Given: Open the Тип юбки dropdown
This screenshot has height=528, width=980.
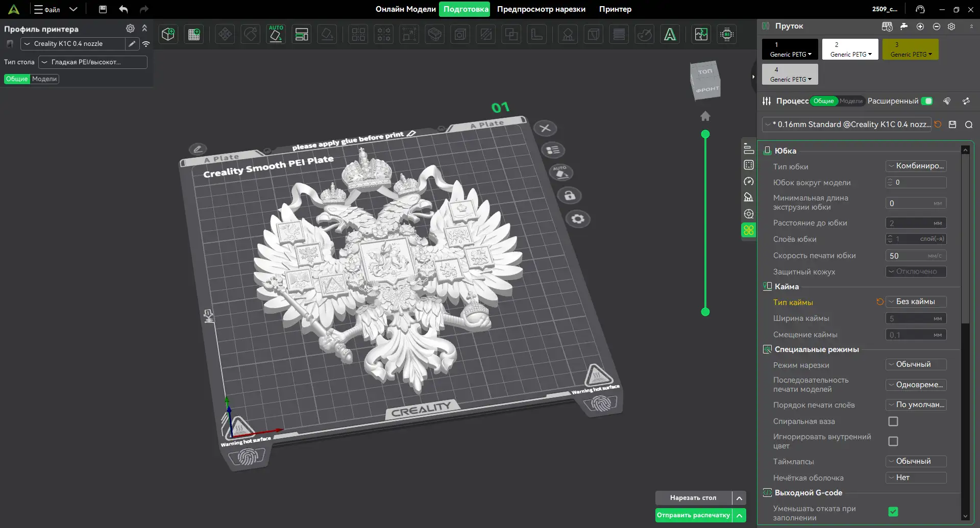Looking at the screenshot, I should [x=916, y=166].
